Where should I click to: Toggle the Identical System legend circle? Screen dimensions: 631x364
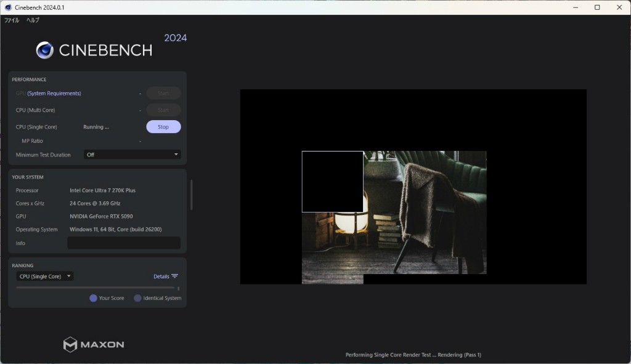point(137,298)
